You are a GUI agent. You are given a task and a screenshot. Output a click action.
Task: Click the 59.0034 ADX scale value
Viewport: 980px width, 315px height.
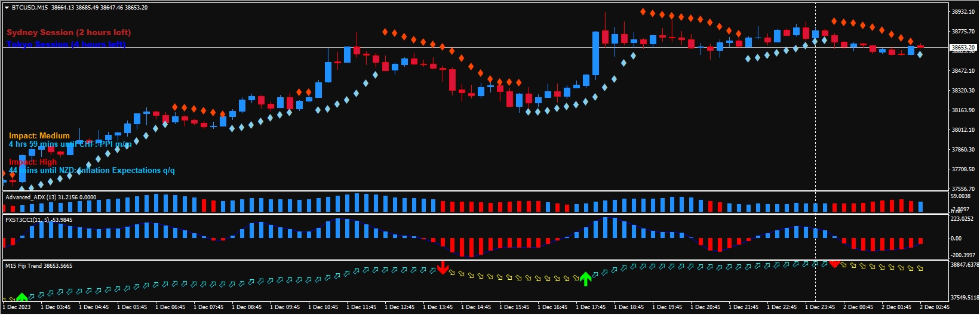coord(961,196)
